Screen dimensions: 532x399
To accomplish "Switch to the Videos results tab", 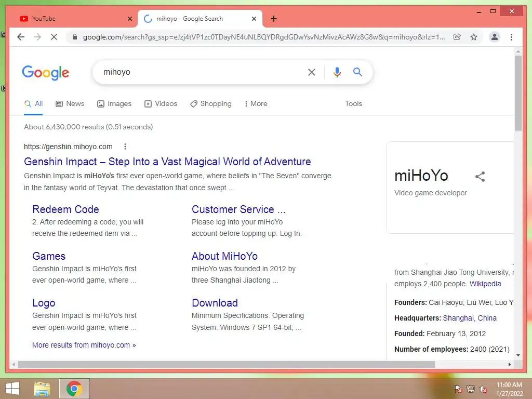I will tap(161, 104).
